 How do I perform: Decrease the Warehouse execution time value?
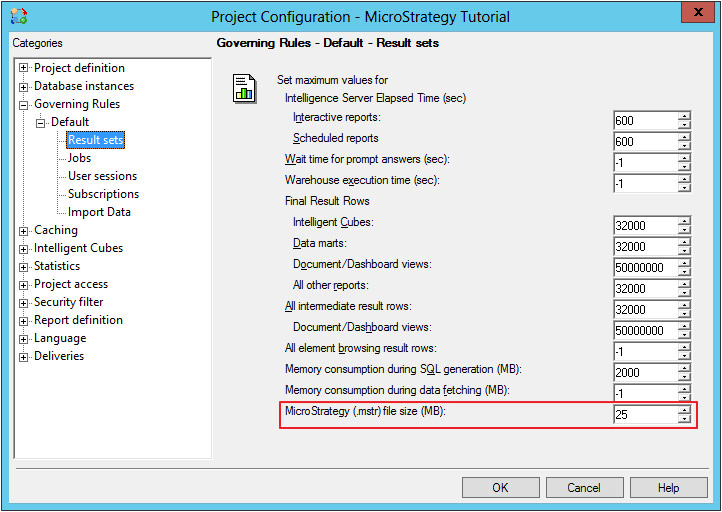click(x=684, y=188)
